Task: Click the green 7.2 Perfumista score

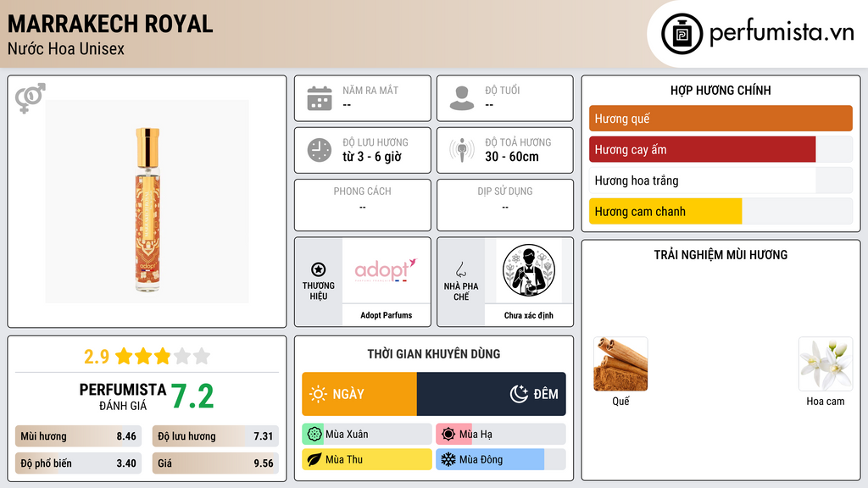Action: point(192,396)
